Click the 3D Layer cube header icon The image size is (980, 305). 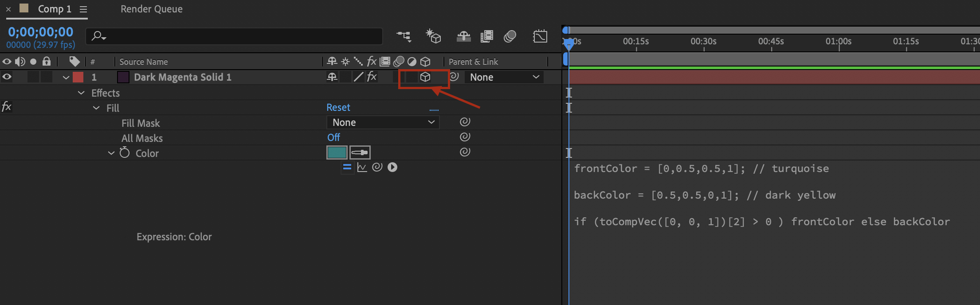click(425, 61)
